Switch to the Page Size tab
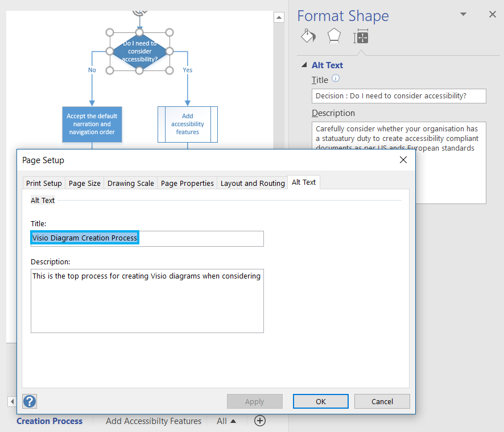This screenshot has height=432, width=504. (x=85, y=183)
